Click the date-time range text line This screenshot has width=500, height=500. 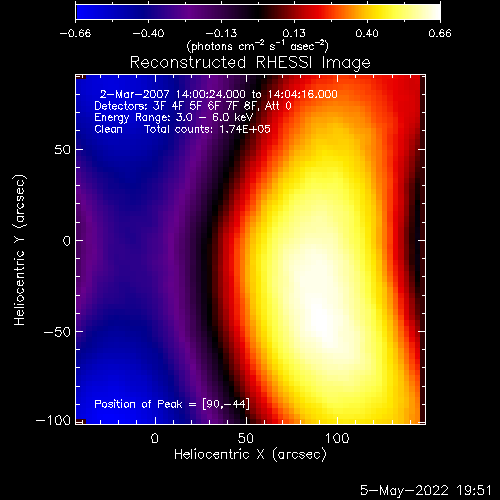(219, 94)
